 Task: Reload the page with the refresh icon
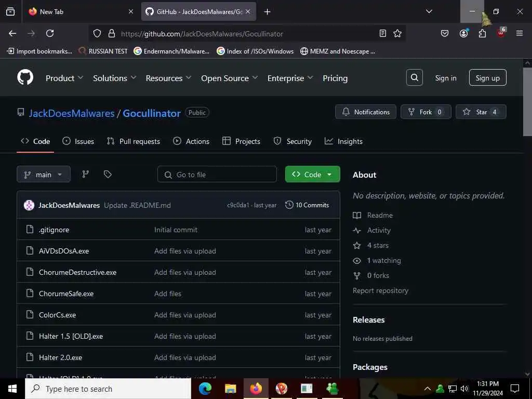click(50, 33)
